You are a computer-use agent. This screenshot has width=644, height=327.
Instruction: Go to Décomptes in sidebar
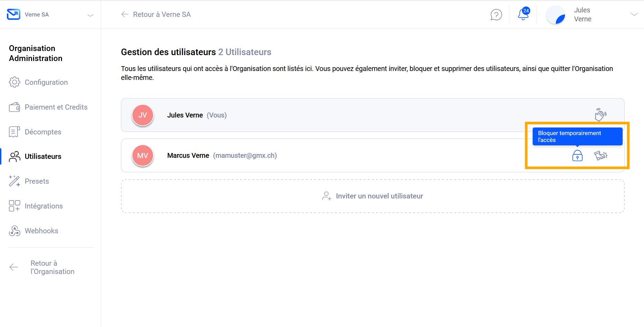coord(43,132)
